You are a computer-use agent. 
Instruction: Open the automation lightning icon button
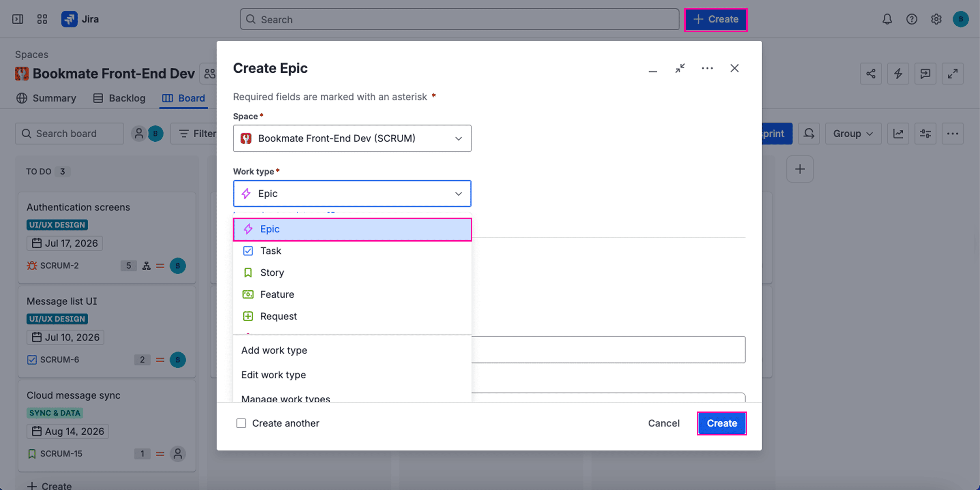(898, 73)
